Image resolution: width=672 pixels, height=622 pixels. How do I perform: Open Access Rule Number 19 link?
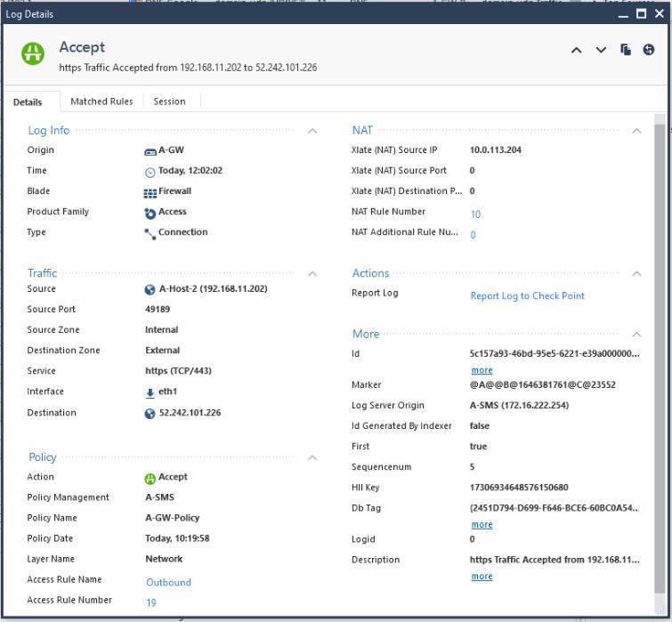(150, 603)
